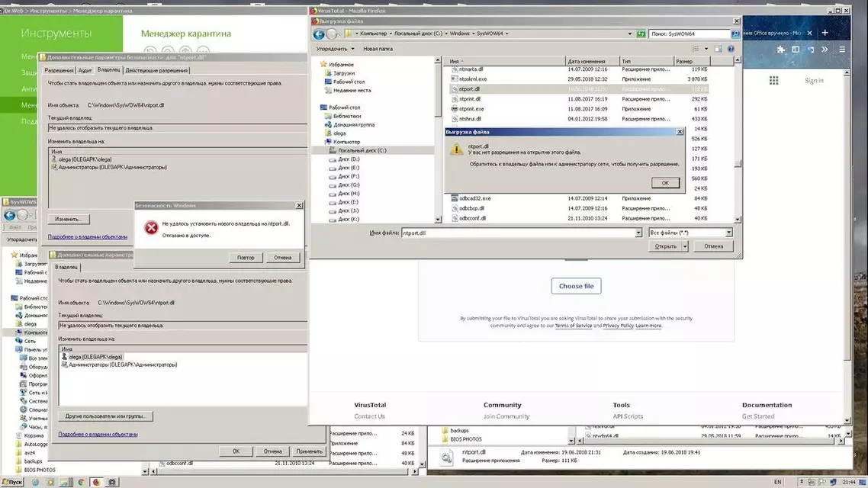This screenshot has width=868, height=488.
Task: Click Sign in on VirusTotal page
Action: (814, 81)
